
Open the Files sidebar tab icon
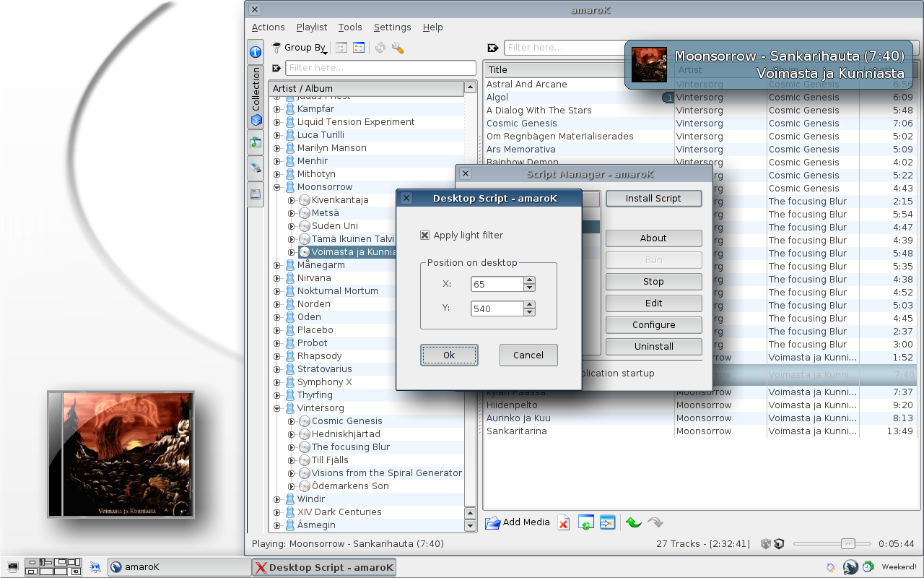click(255, 194)
